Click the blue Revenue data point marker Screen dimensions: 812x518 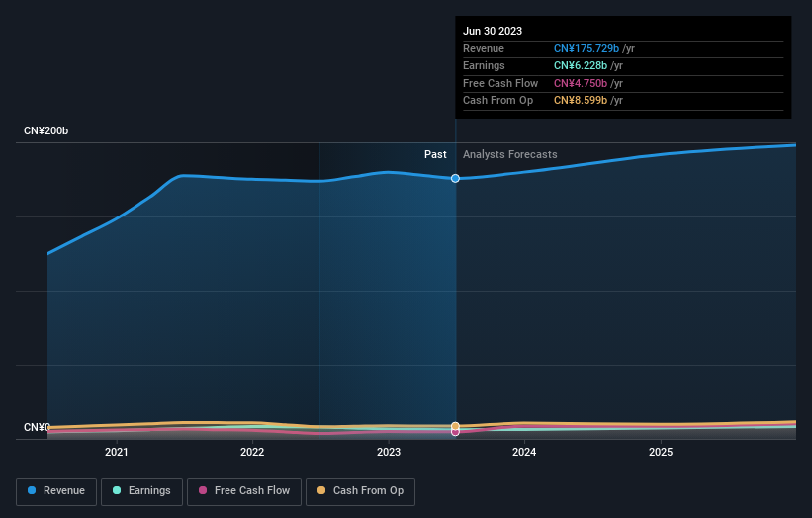click(455, 179)
